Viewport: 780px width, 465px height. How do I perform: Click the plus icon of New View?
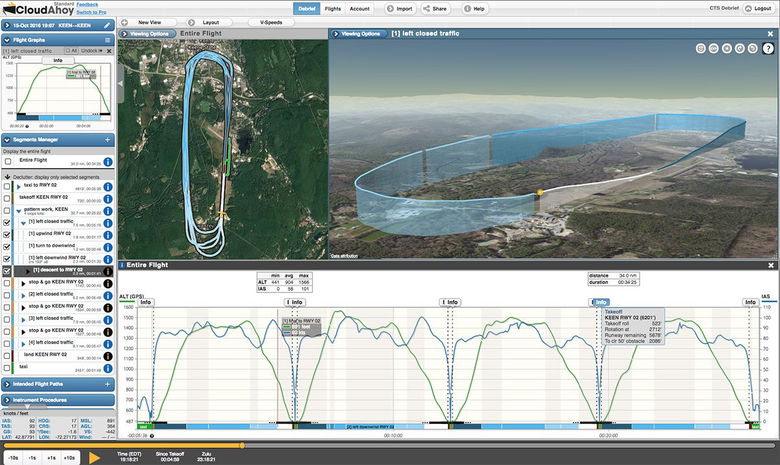point(124,22)
